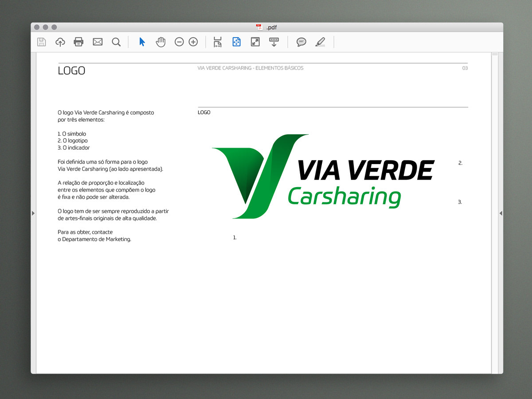Image resolution: width=532 pixels, height=399 pixels.
Task: Add a comment speech bubble
Action: pos(301,42)
